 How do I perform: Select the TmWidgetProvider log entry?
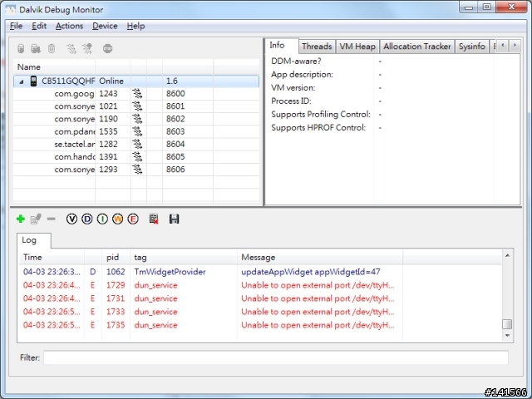260,272
